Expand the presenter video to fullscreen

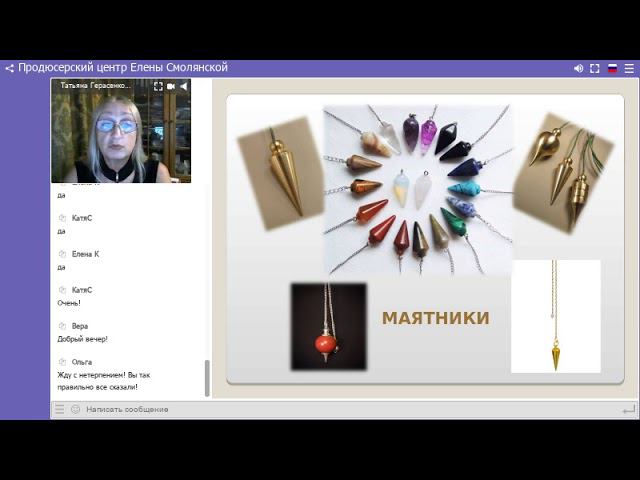[158, 86]
